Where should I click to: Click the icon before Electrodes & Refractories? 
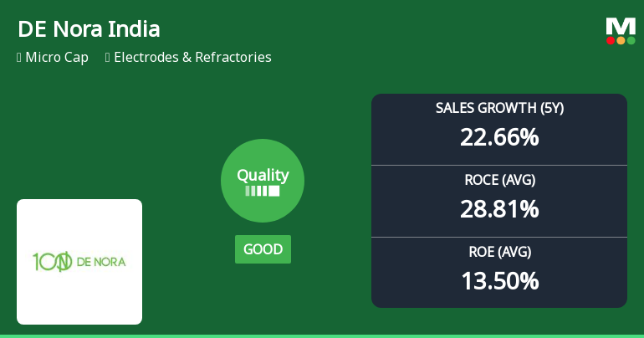click(x=108, y=58)
